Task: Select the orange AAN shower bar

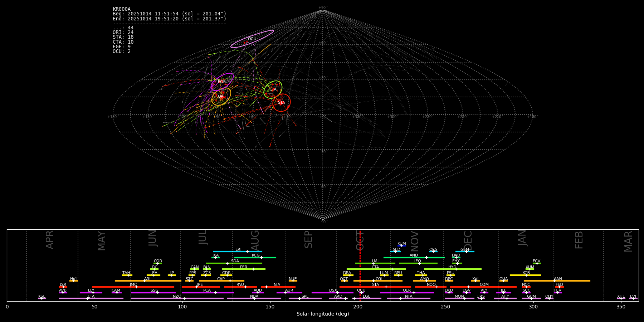Action: pyautogui.click(x=557, y=281)
